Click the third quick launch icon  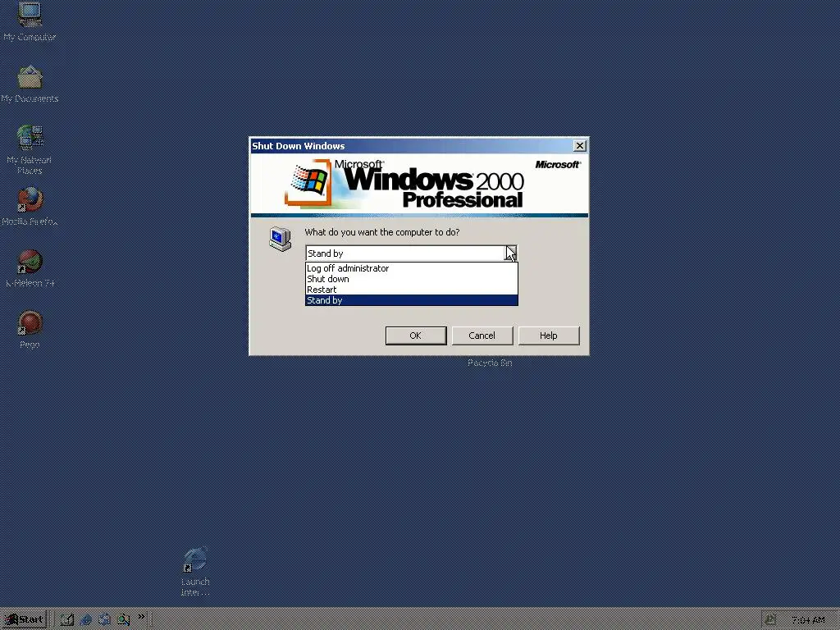[x=104, y=620]
